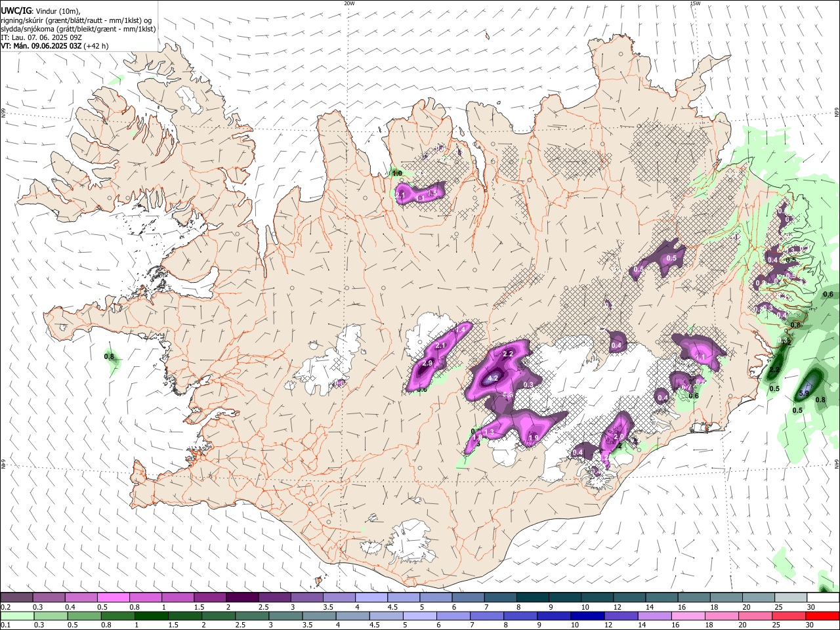Image resolution: width=840 pixels, height=630 pixels.
Task: Click the 'IT: Lau. 07. 06. 2025 09Z' line
Action: [41, 37]
